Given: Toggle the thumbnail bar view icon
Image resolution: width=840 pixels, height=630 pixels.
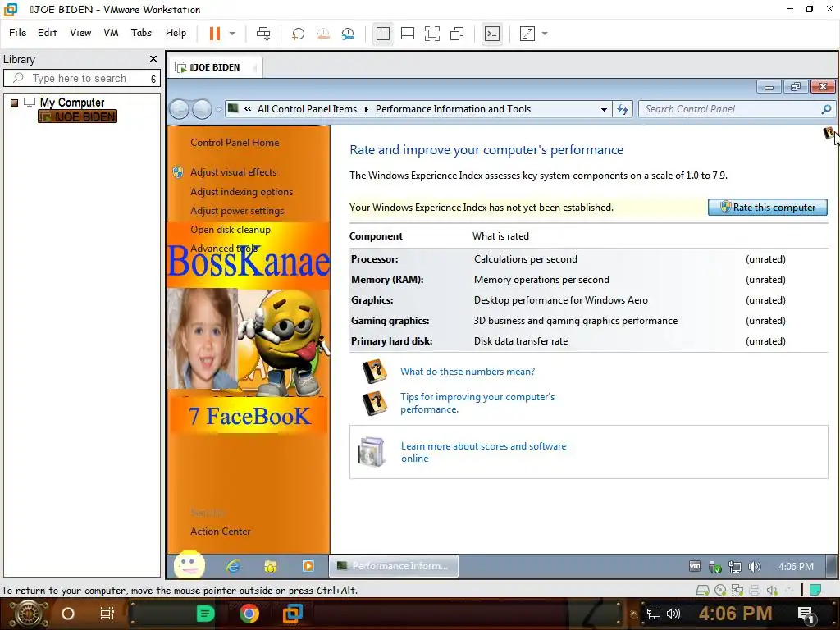Looking at the screenshot, I should [x=408, y=34].
